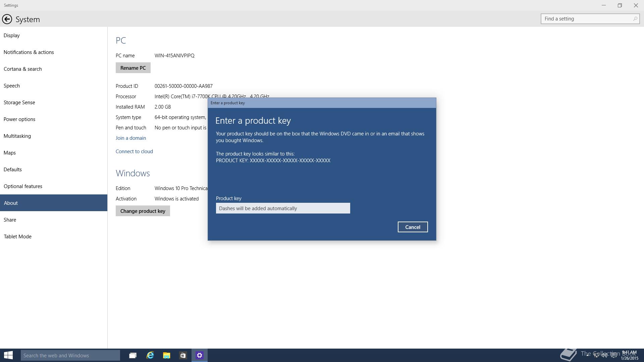This screenshot has width=644, height=362.
Task: Focus the Product key text field
Action: (283, 208)
